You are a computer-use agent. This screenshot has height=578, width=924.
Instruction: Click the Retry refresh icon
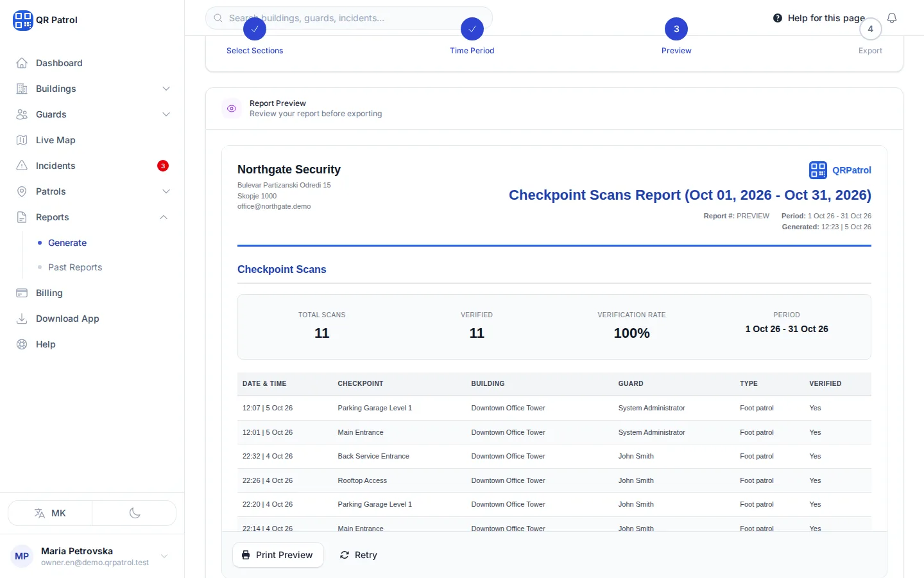coord(345,555)
